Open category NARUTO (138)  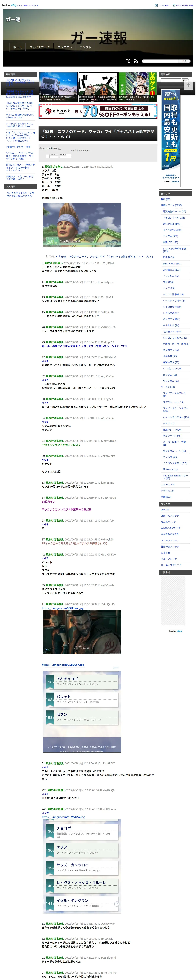pyautogui.click(x=171, y=242)
